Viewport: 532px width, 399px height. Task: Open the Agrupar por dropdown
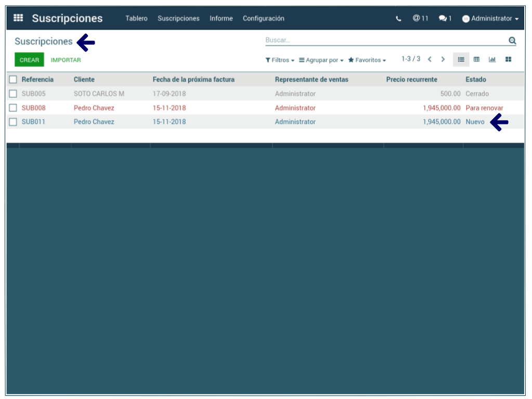coord(321,60)
